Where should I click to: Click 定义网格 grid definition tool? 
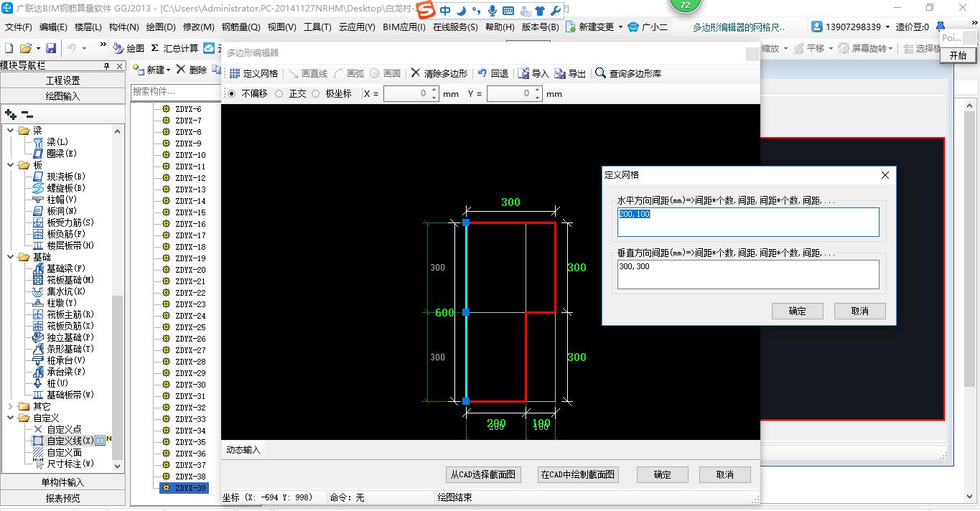[x=253, y=73]
